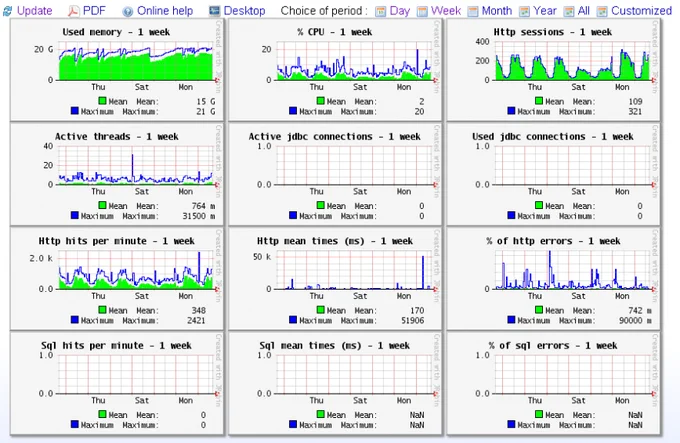Click the 'Http sessions - 1 week' title
Viewport: 680px width, 443px height.
pyautogui.click(x=552, y=32)
